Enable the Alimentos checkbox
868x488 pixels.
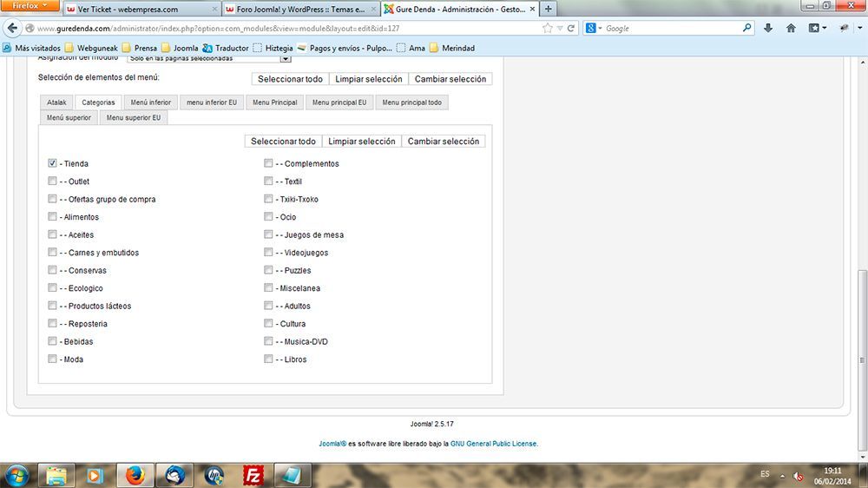point(52,216)
